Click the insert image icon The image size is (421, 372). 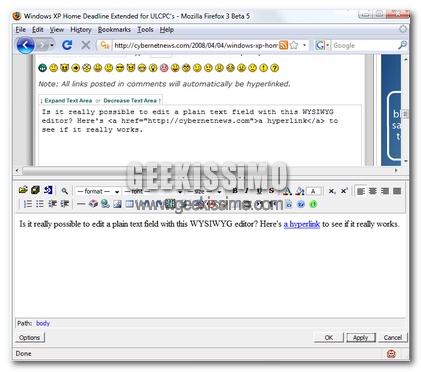(117, 204)
